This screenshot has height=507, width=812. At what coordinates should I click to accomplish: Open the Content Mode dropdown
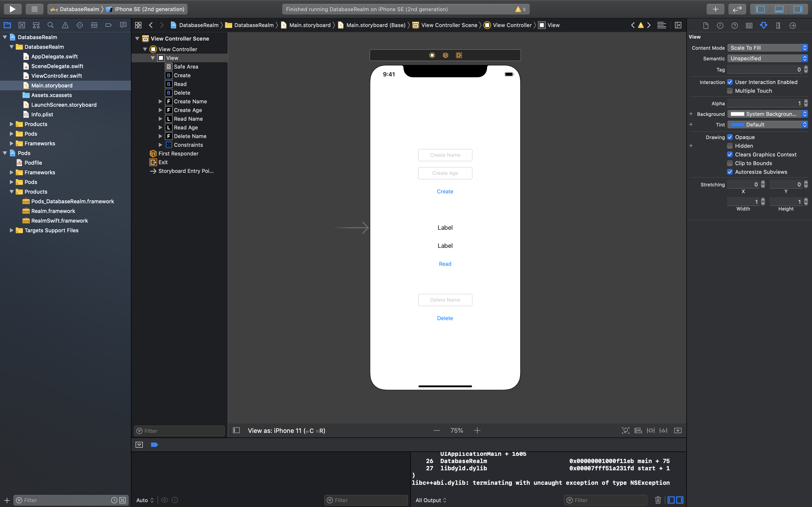coord(767,48)
